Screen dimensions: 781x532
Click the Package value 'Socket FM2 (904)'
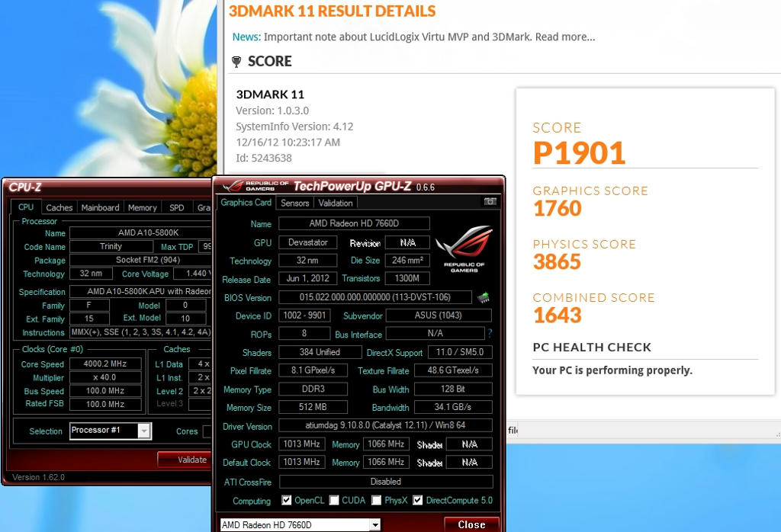click(x=141, y=260)
